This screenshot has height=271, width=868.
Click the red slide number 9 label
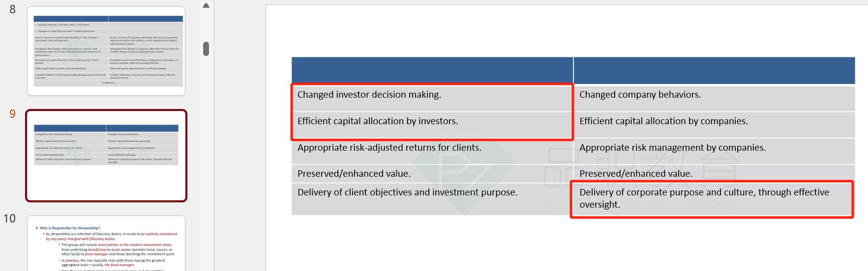pyautogui.click(x=12, y=114)
